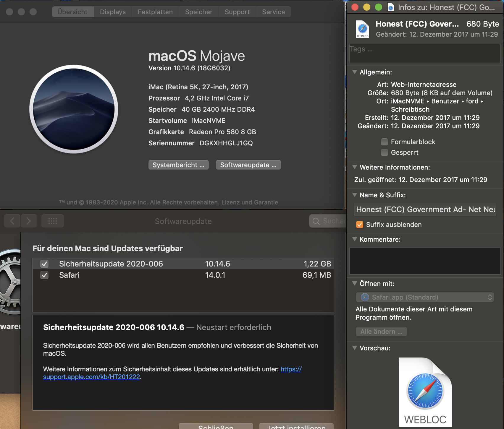Click the Web-Internetadresse type value

(424, 84)
